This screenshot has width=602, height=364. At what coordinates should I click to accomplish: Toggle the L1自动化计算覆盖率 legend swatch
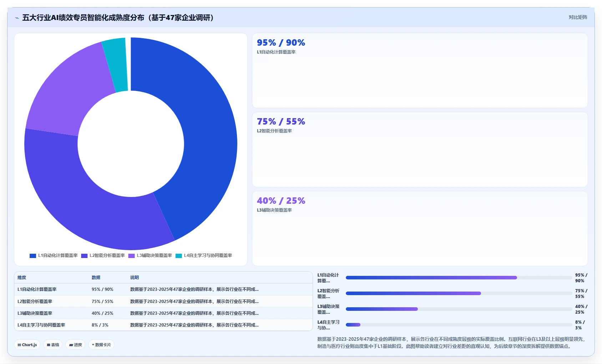coord(33,256)
